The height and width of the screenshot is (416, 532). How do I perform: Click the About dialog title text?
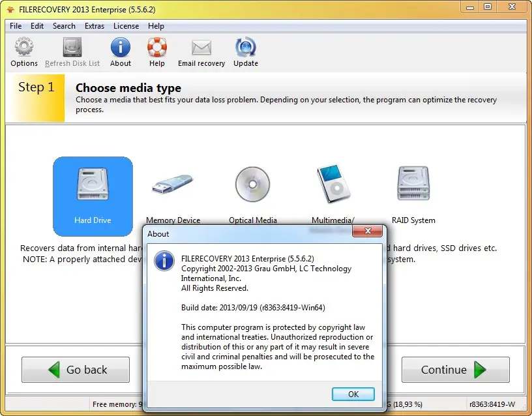pyautogui.click(x=158, y=234)
